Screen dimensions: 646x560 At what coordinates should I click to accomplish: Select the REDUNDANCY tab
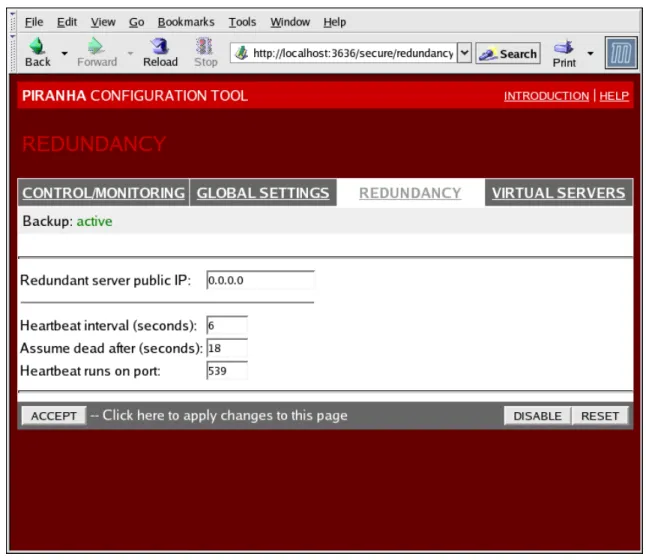tap(410, 192)
